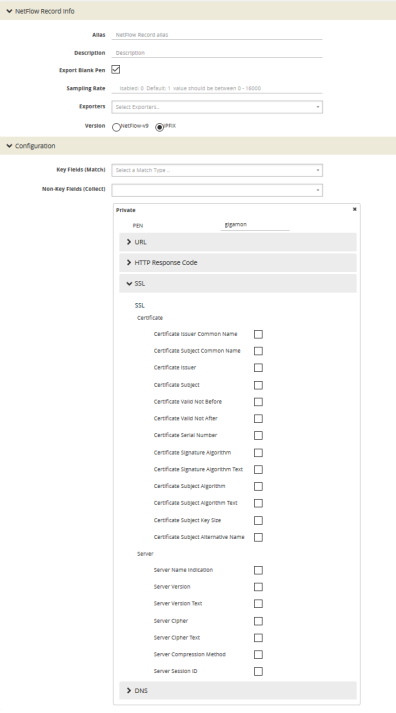Click the Alias input field
The width and height of the screenshot is (396, 713).
tap(217, 35)
